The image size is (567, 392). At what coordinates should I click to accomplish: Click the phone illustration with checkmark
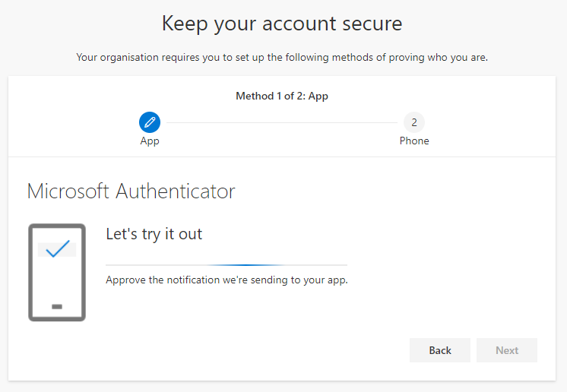(57, 273)
